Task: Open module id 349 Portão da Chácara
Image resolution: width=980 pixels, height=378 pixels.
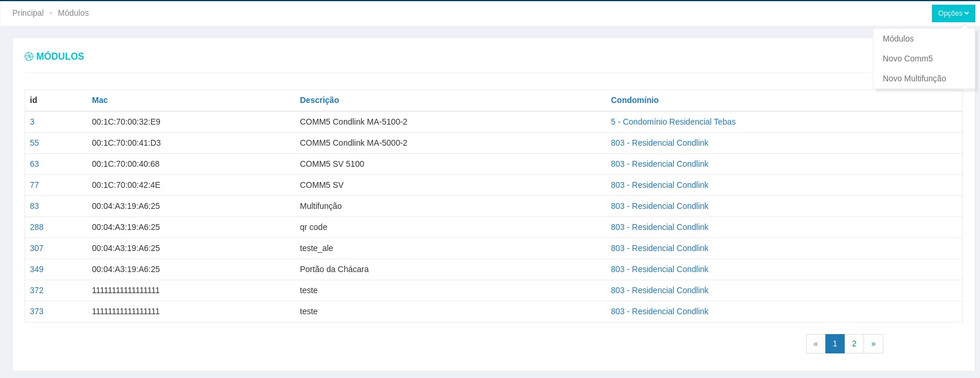Action: coord(36,269)
